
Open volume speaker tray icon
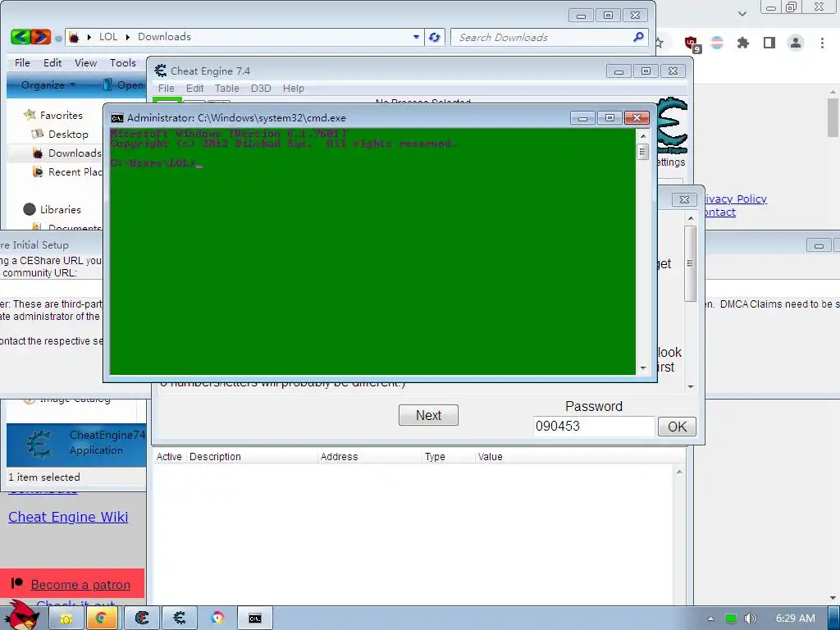(x=750, y=619)
